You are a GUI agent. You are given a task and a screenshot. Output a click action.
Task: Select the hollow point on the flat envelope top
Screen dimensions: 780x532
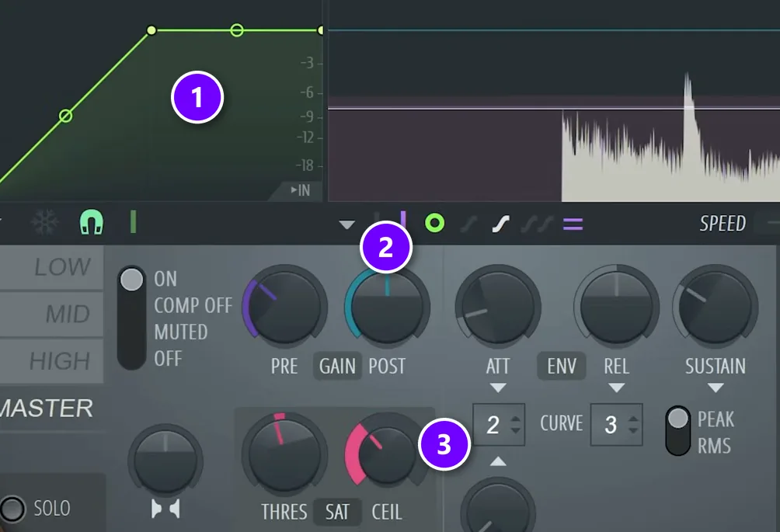pyautogui.click(x=237, y=30)
